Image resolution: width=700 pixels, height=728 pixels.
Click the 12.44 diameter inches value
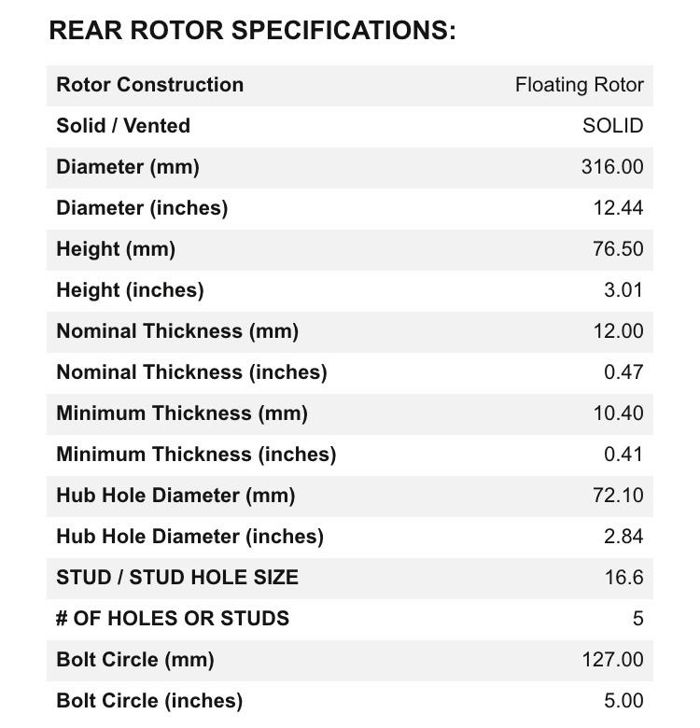pyautogui.click(x=618, y=208)
